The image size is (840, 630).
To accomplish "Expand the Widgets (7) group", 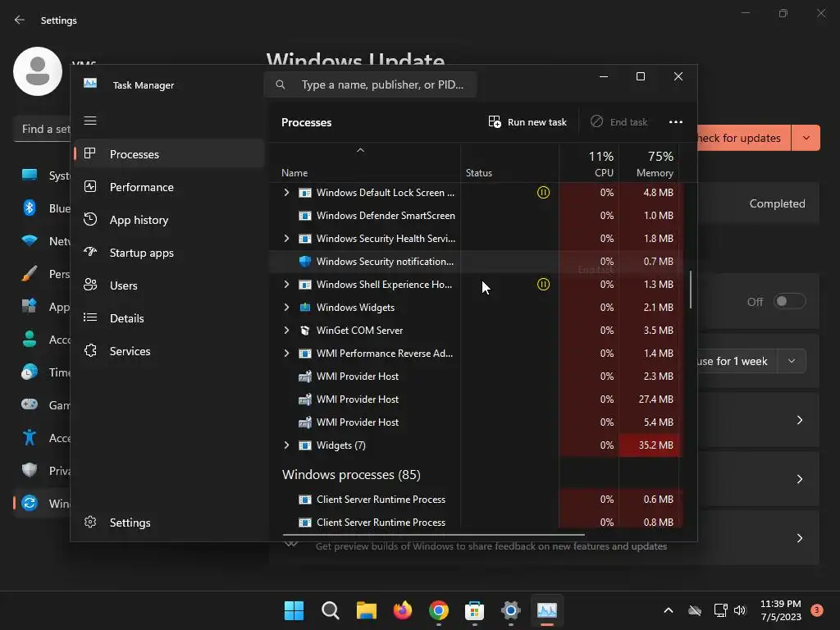I will coord(286,445).
